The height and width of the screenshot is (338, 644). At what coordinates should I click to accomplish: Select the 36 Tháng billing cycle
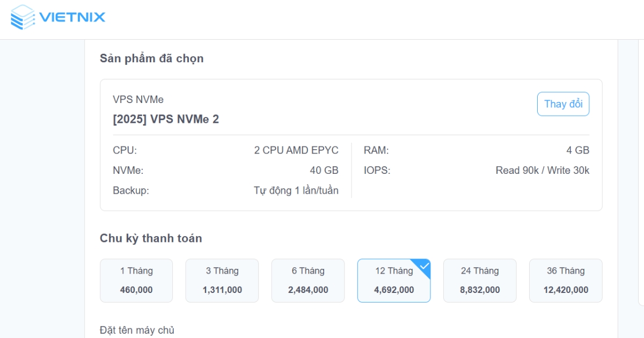point(565,280)
